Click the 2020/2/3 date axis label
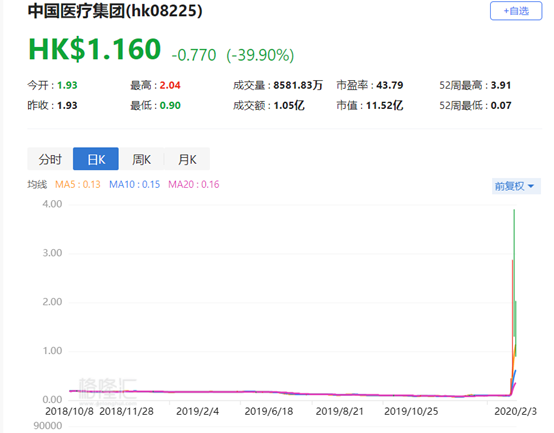Screen dimensions: 554x433 click(515, 411)
